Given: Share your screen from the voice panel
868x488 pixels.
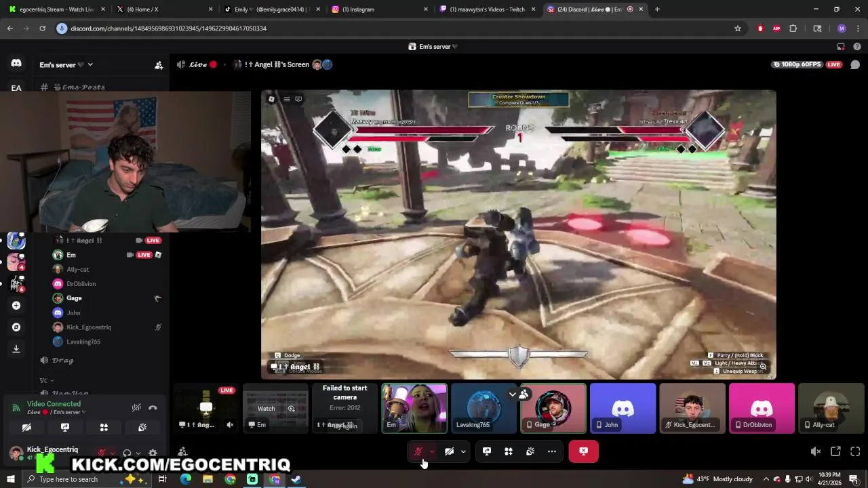Looking at the screenshot, I should (x=65, y=428).
